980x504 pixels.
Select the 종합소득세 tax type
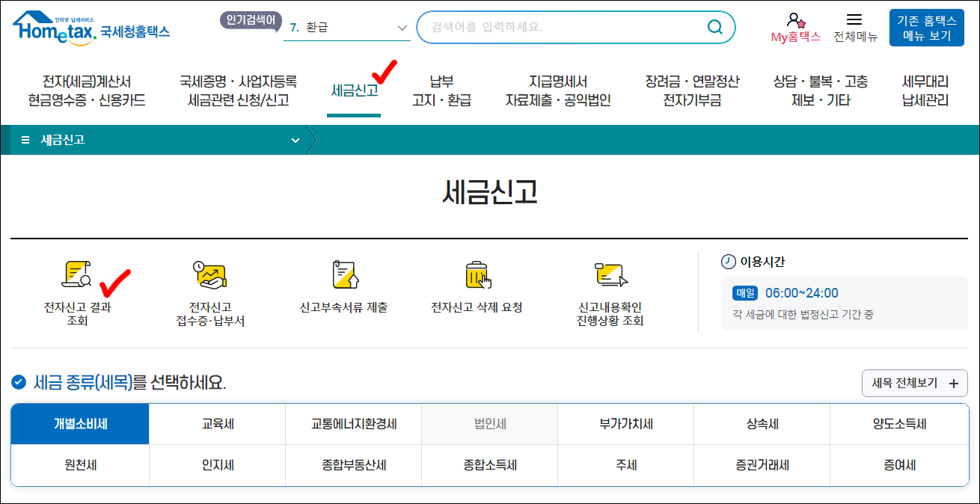point(489,464)
